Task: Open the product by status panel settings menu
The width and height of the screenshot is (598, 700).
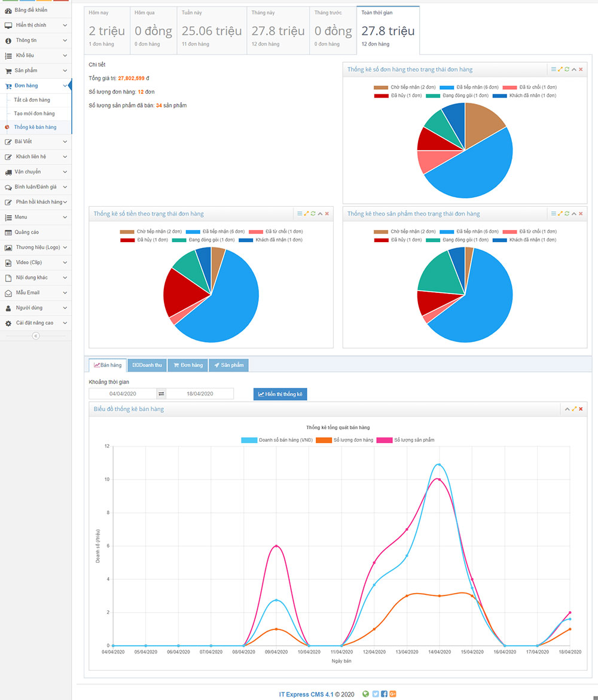Action: [553, 213]
